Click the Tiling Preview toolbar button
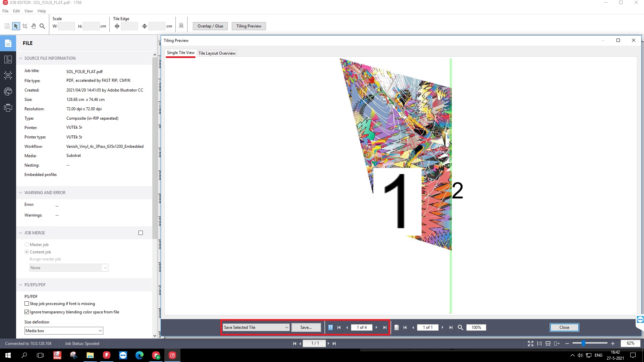Screen dimensions: 644x362 (249, 26)
